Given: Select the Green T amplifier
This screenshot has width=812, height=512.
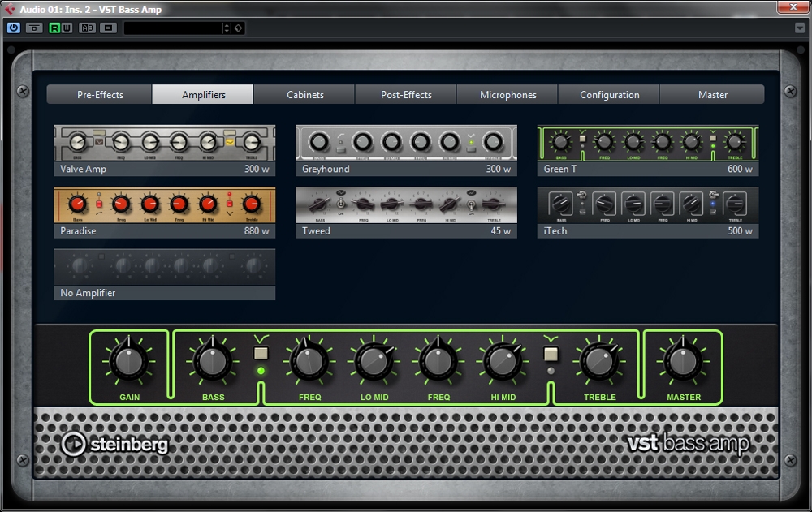Looking at the screenshot, I should tap(648, 150).
